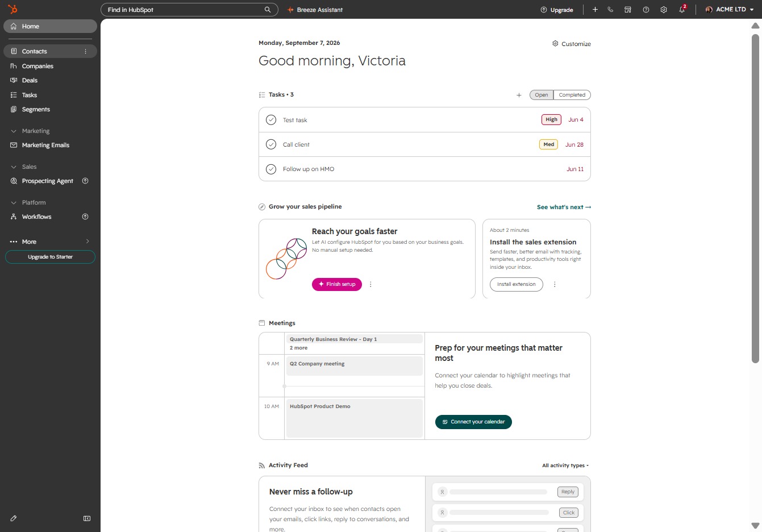Click the Customize gear icon

[555, 43]
